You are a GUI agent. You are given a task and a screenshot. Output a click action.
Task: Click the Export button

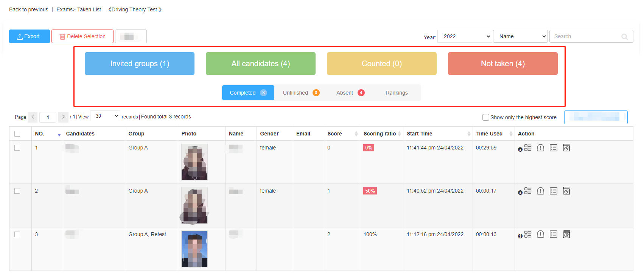[29, 36]
